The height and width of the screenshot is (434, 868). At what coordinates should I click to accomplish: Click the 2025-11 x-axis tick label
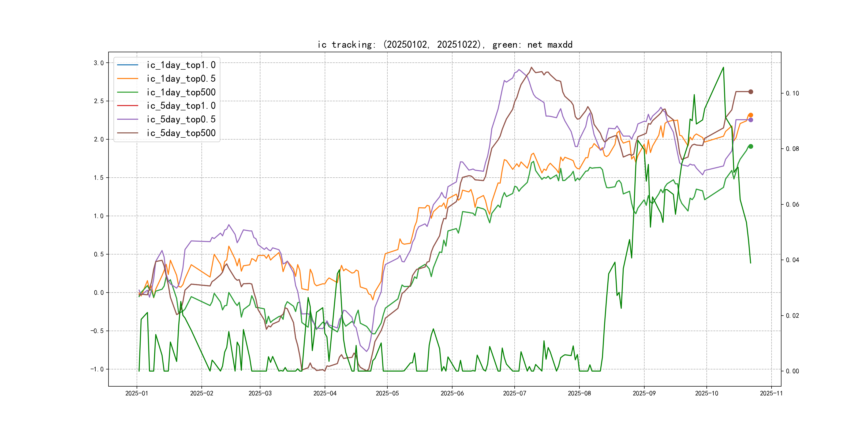[771, 393]
